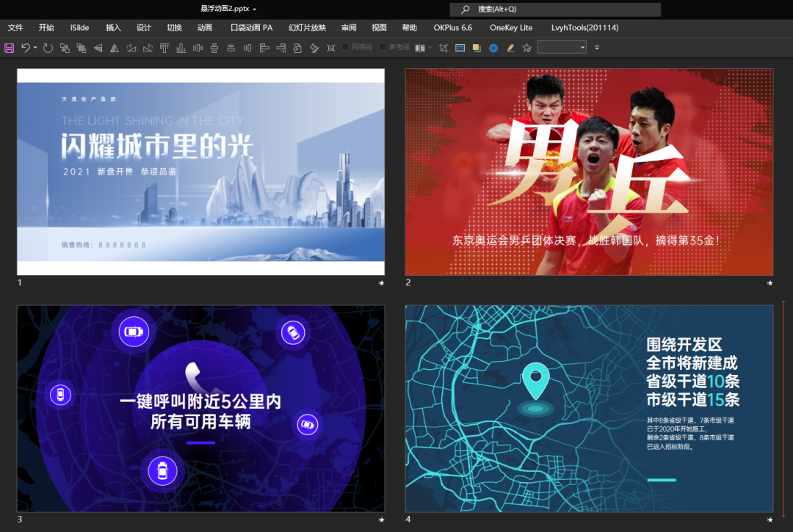Click animation star under slide 4

point(770,520)
